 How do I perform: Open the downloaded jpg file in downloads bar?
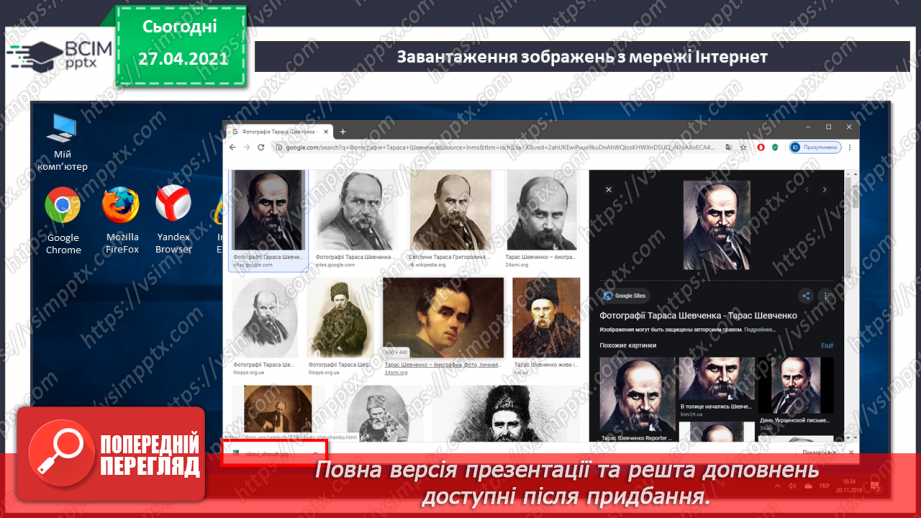pos(268,454)
